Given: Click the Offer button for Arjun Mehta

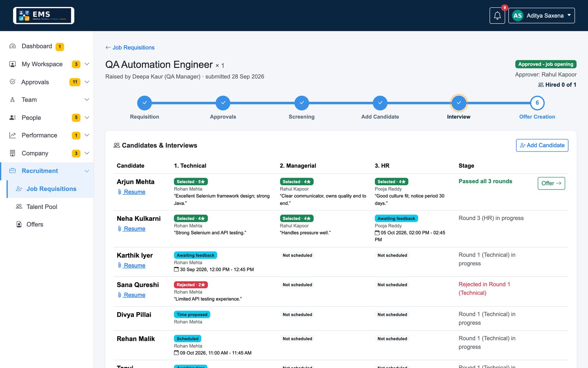Looking at the screenshot, I should click(551, 183).
